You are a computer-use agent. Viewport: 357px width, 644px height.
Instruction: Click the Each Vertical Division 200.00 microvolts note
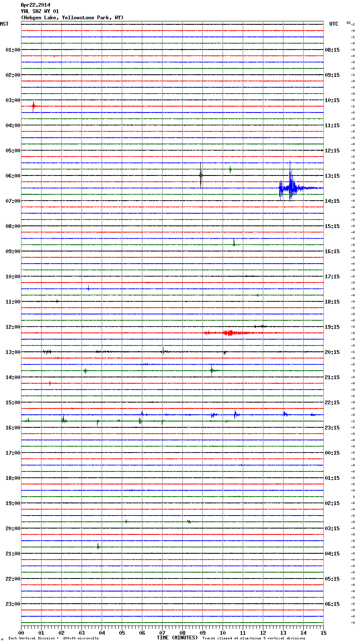(x=53, y=639)
